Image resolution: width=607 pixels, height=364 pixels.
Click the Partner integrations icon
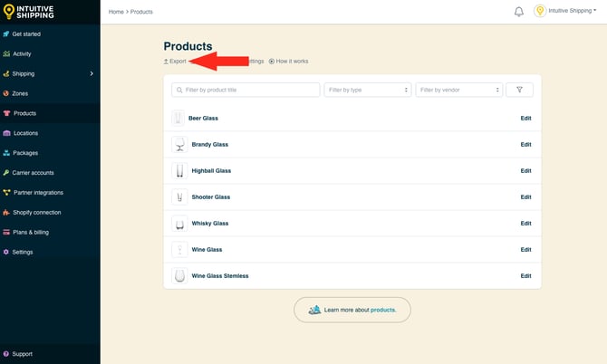(x=6, y=192)
